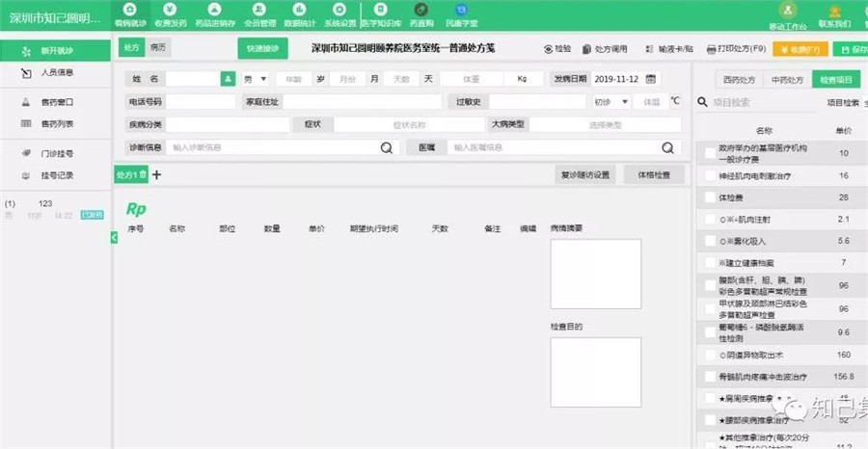Click the 输液卡/贴 list icon
Image resolution: width=868 pixels, height=449 pixels.
pos(650,49)
